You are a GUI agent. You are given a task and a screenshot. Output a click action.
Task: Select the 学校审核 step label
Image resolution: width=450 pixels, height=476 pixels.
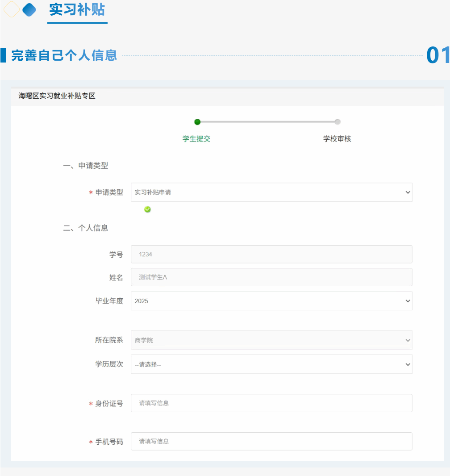(337, 139)
